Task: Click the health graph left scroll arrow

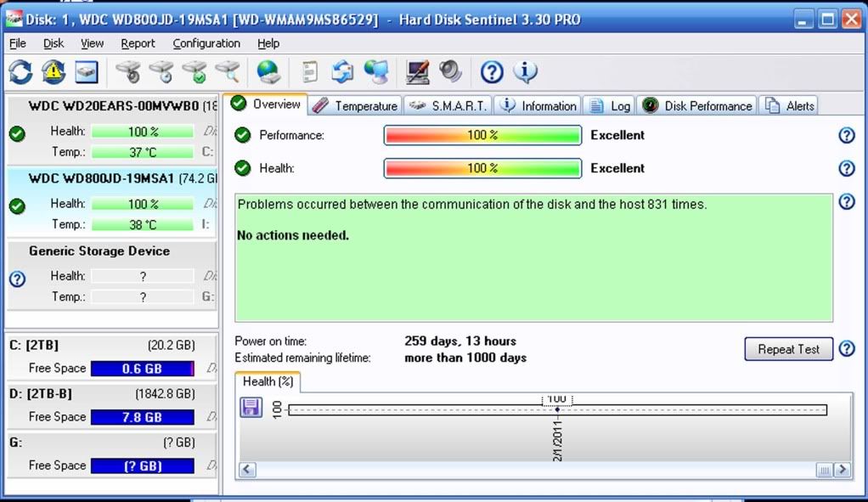Action: (x=247, y=469)
